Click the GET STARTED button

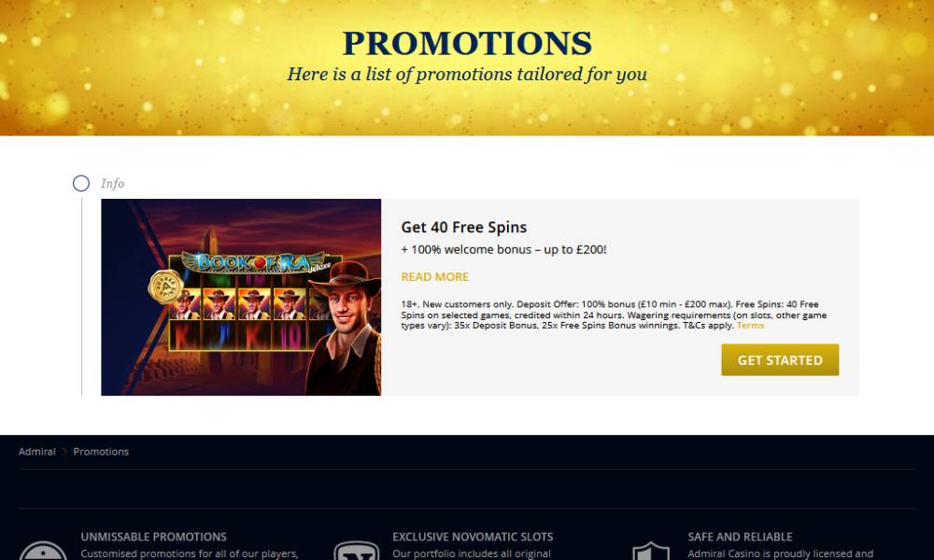pyautogui.click(x=780, y=359)
